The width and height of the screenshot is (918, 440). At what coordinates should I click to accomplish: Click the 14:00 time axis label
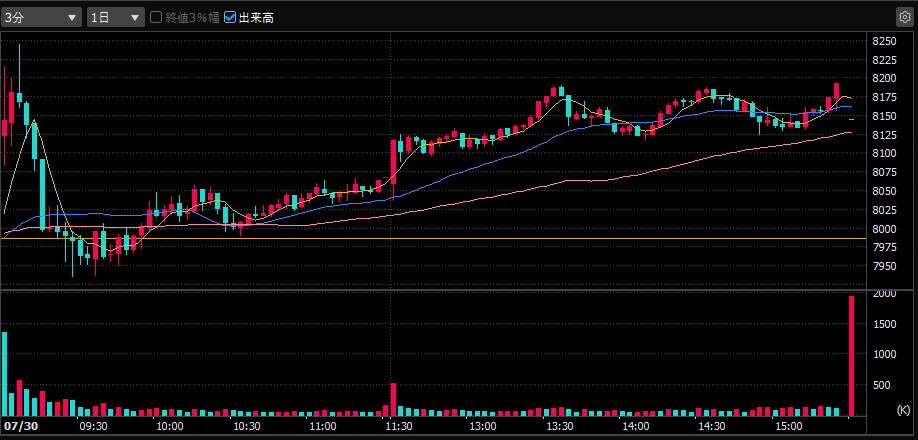coord(635,427)
